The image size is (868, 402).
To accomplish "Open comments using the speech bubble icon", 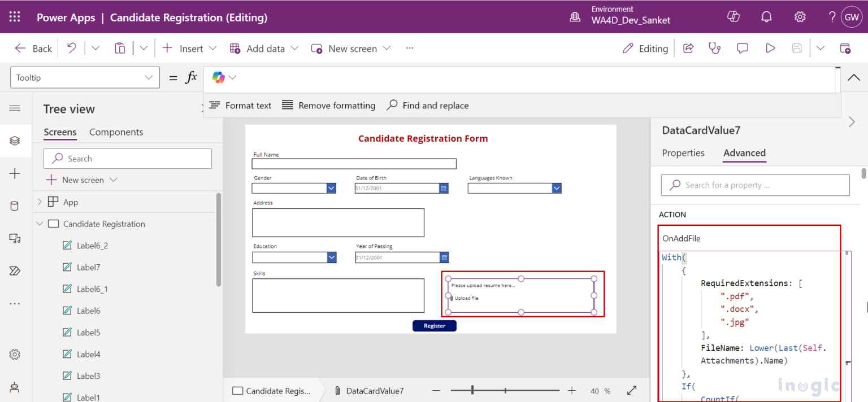I will click(x=742, y=48).
